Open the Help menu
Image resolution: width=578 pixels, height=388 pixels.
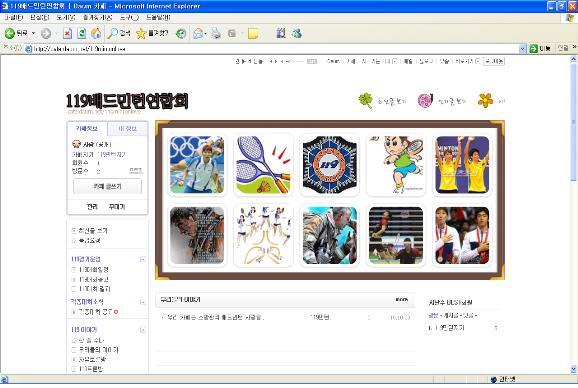click(x=158, y=18)
